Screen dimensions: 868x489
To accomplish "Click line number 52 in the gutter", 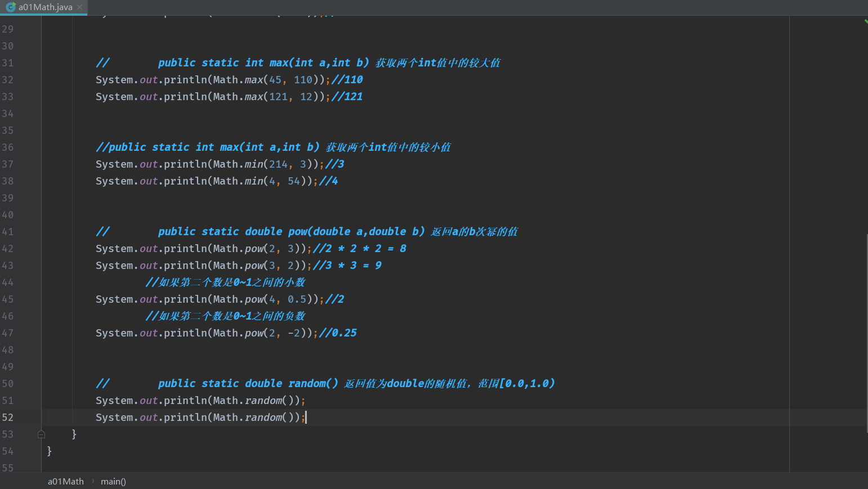I will pos(8,418).
